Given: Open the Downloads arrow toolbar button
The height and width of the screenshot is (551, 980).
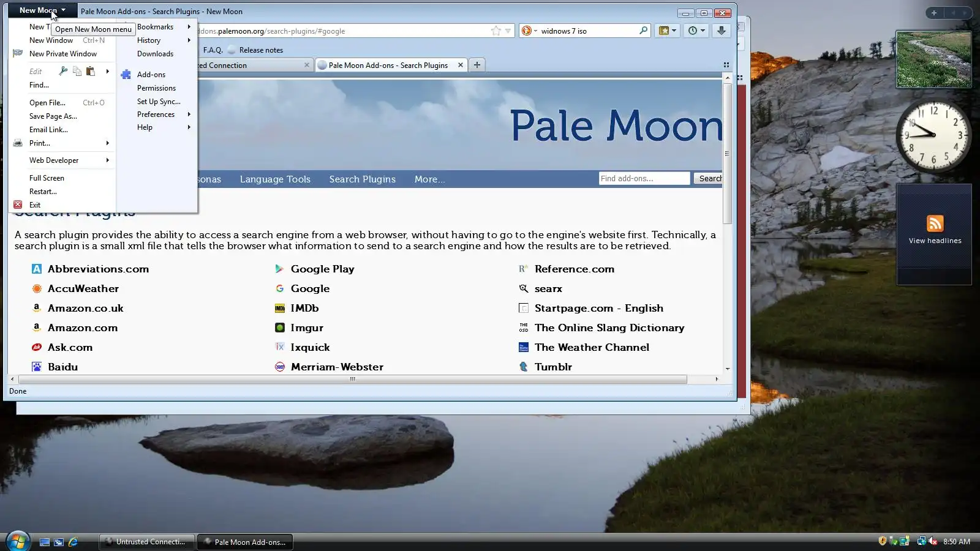Looking at the screenshot, I should (x=722, y=31).
